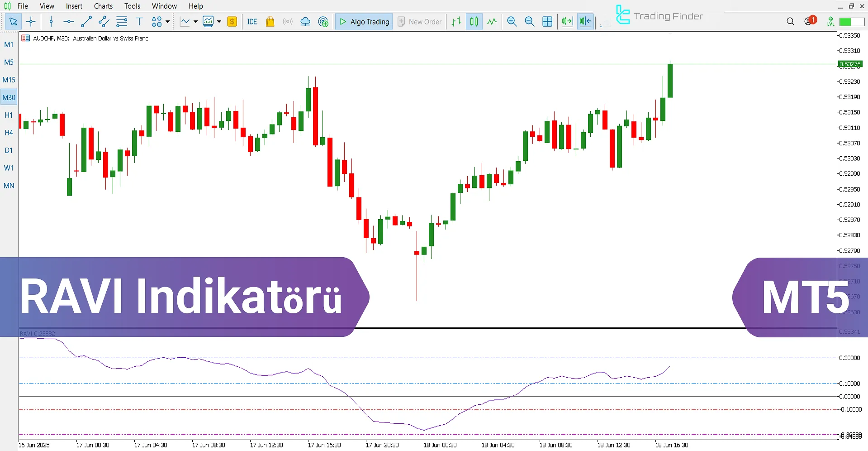Click the LVL level icon
This screenshot has height=451, width=868.
830,21
